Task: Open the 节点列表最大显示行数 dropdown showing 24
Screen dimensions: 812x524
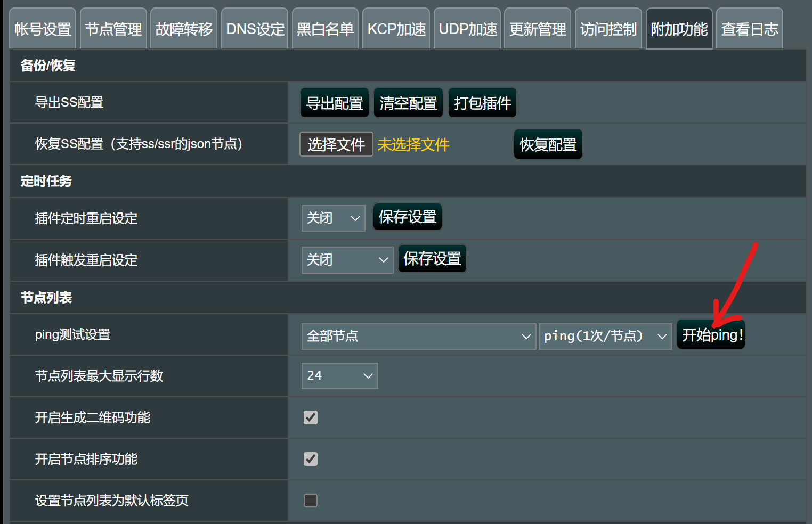Action: [339, 376]
